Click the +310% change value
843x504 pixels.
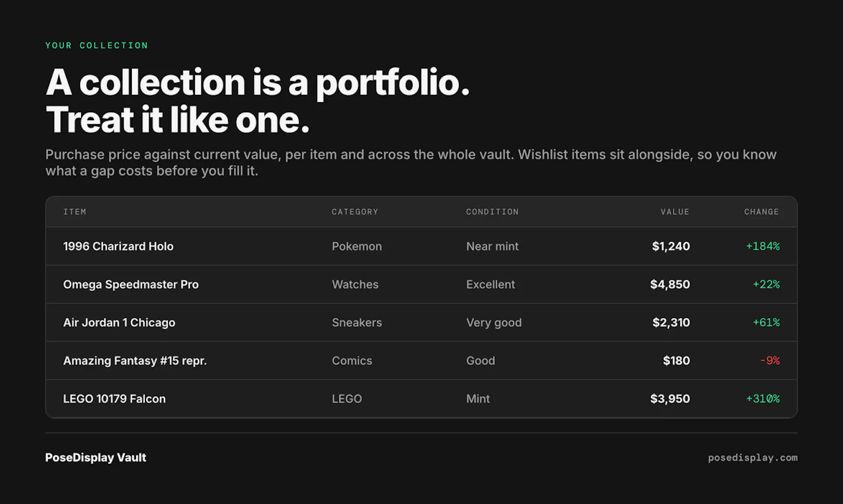coord(762,399)
